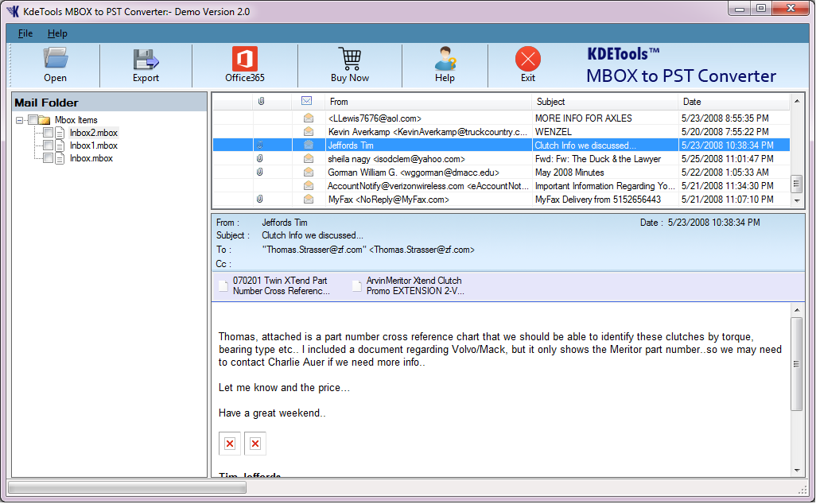Image resolution: width=816 pixels, height=504 pixels.
Task: Click the message body vertical scrollbar
Action: click(797, 363)
